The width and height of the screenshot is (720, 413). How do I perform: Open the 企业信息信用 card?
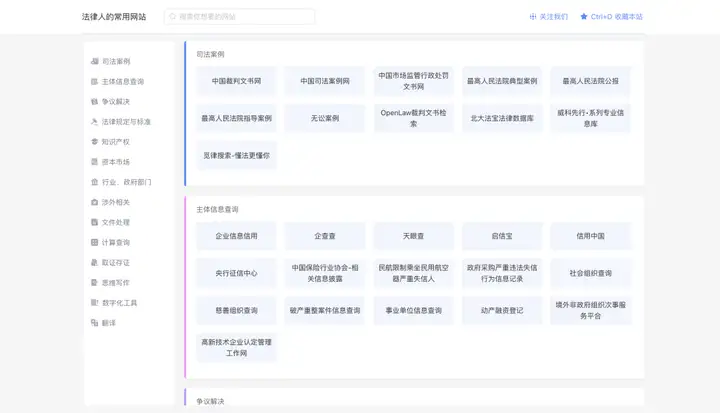[x=236, y=236]
